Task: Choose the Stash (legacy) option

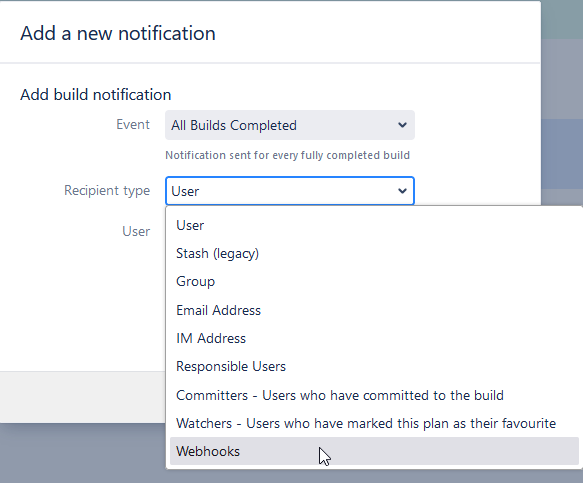Action: point(374,254)
